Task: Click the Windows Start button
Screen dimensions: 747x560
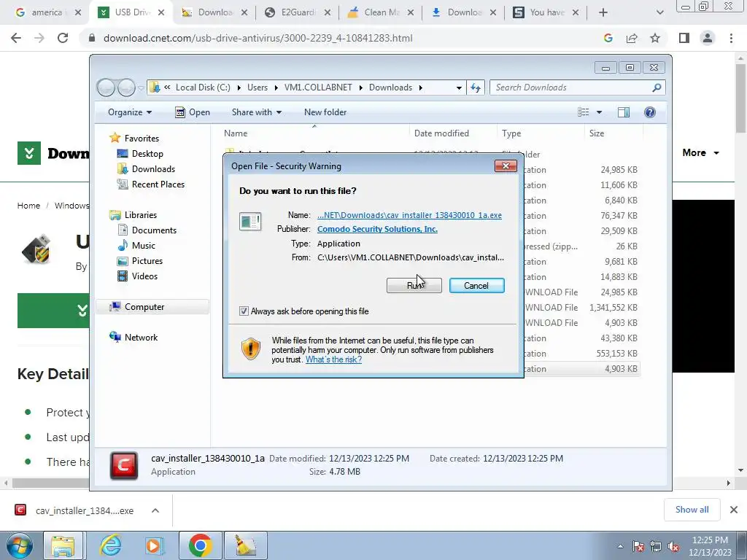Action: [18, 545]
